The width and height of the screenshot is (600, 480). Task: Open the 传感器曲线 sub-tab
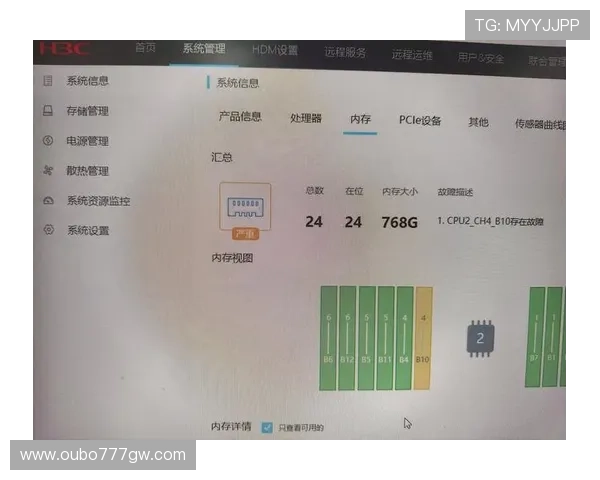coord(540,124)
